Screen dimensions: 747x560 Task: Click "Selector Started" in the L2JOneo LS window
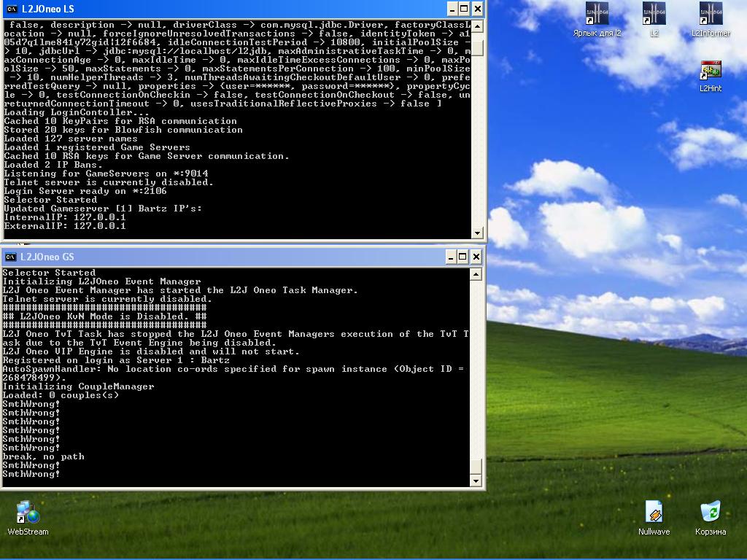50,200
